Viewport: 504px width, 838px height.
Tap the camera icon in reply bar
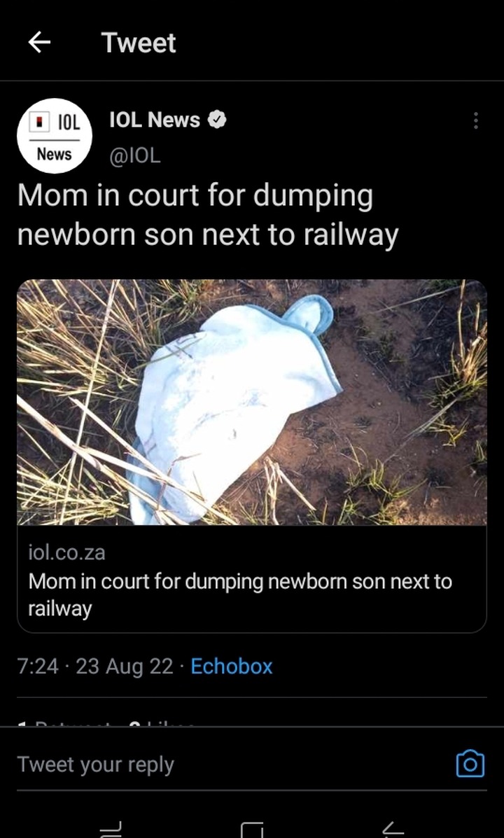pyautogui.click(x=470, y=764)
